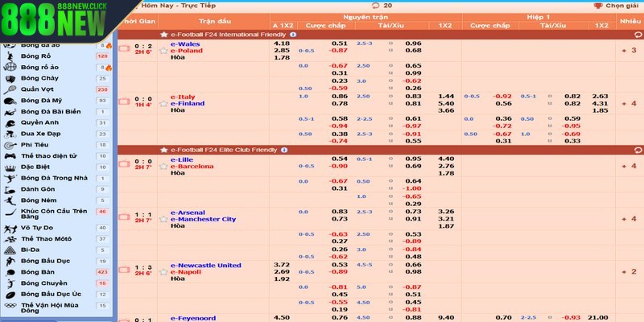
Task: Expand +3 more bets for e-Wales match
Action: tap(630, 51)
